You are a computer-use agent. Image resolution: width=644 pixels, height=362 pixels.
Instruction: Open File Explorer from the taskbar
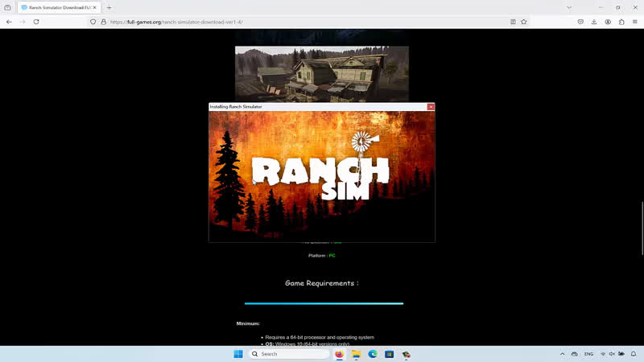coord(356,354)
